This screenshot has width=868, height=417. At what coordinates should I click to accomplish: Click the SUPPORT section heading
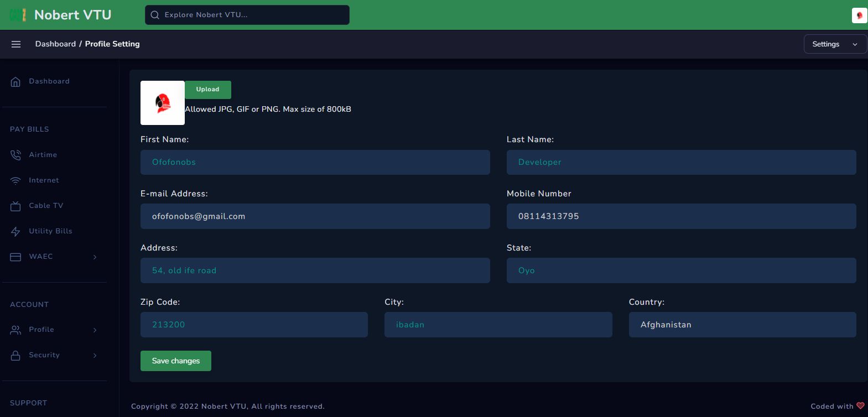pos(29,403)
